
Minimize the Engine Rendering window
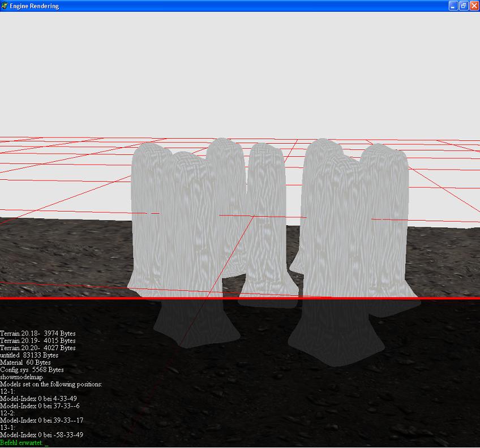click(453, 6)
